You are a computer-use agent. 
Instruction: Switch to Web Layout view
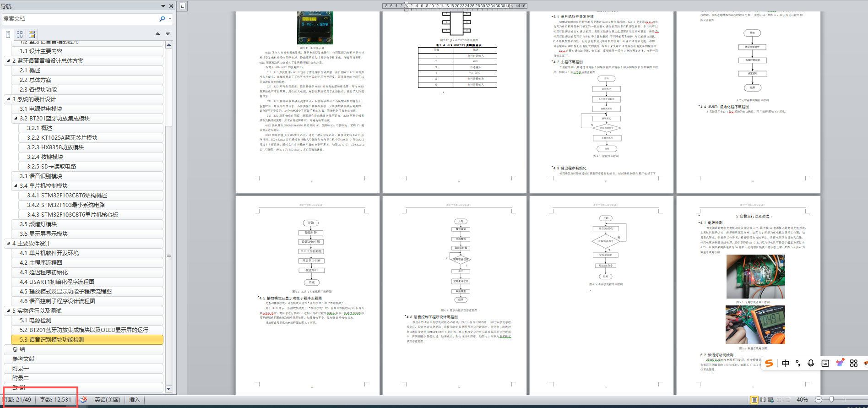click(771, 400)
